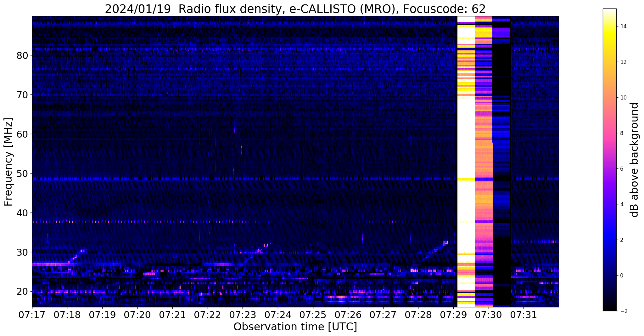Click the saturated white burst column in the spectrogram

(x=466, y=162)
